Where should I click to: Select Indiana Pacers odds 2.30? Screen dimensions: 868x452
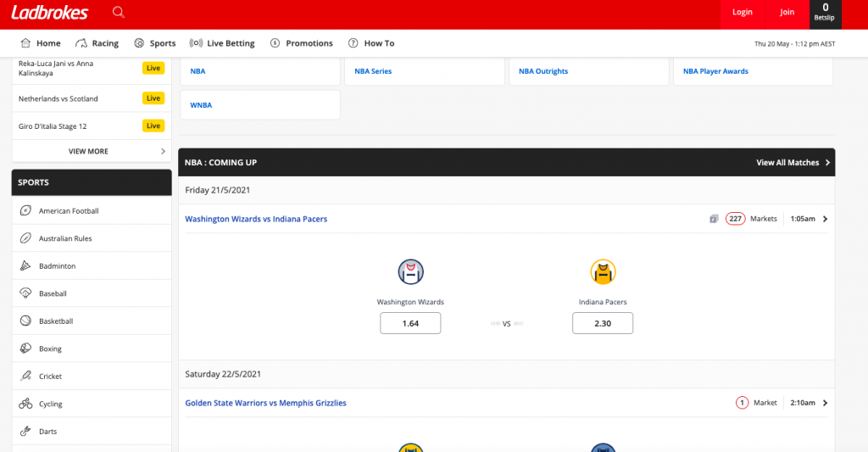603,323
